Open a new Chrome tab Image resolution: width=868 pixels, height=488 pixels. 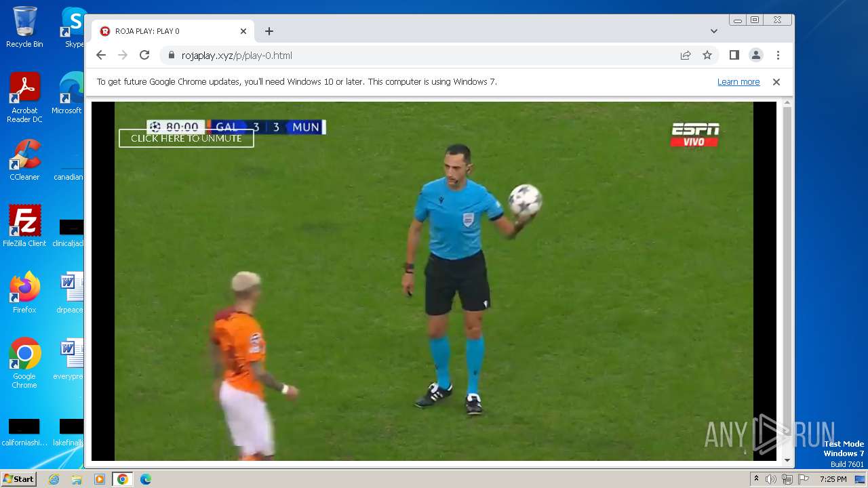coord(269,31)
